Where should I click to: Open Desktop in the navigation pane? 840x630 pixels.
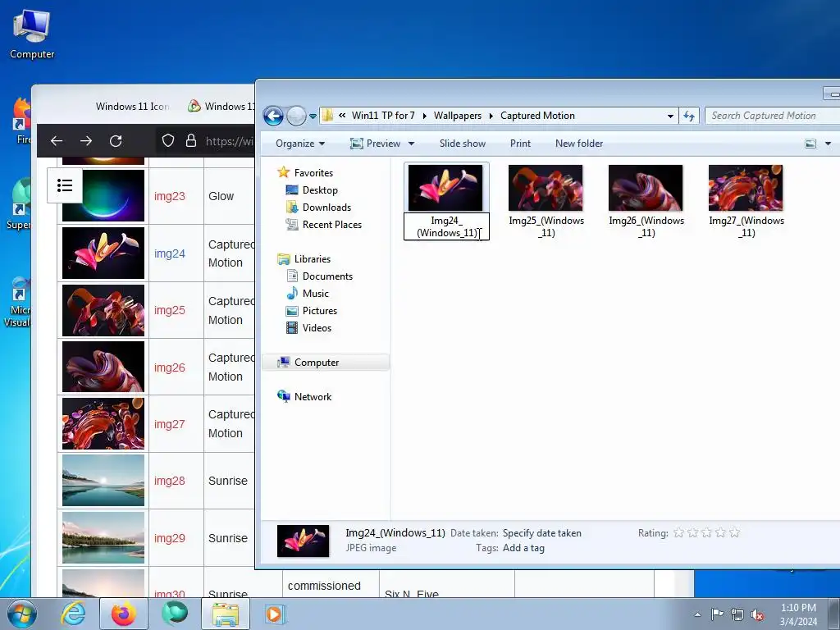(320, 190)
